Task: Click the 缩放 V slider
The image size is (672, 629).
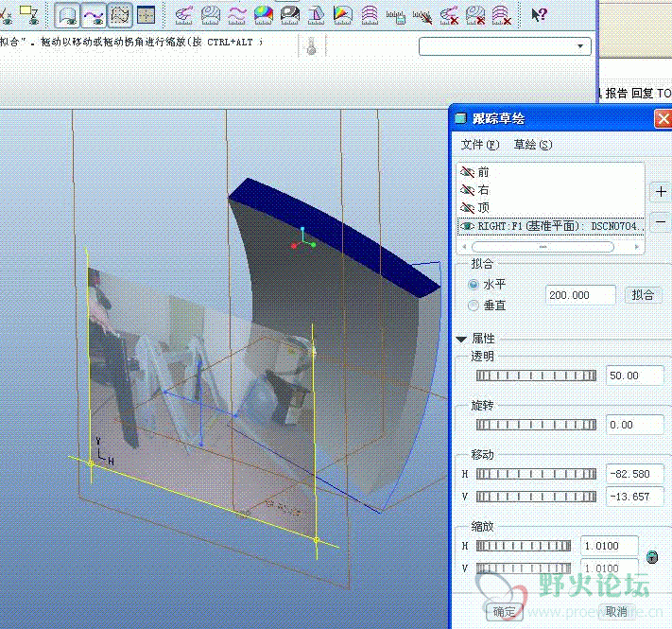Action: [x=524, y=568]
